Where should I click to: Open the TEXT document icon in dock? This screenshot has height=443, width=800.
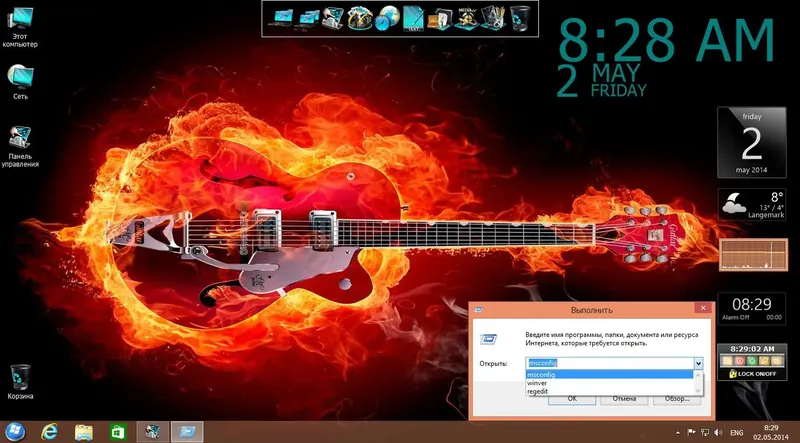point(413,19)
